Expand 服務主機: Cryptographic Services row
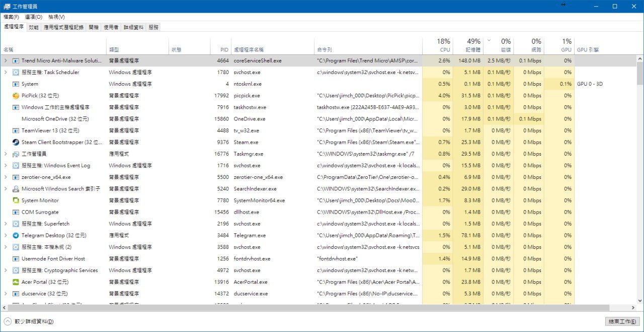The width and height of the screenshot is (644, 332). pos(6,271)
